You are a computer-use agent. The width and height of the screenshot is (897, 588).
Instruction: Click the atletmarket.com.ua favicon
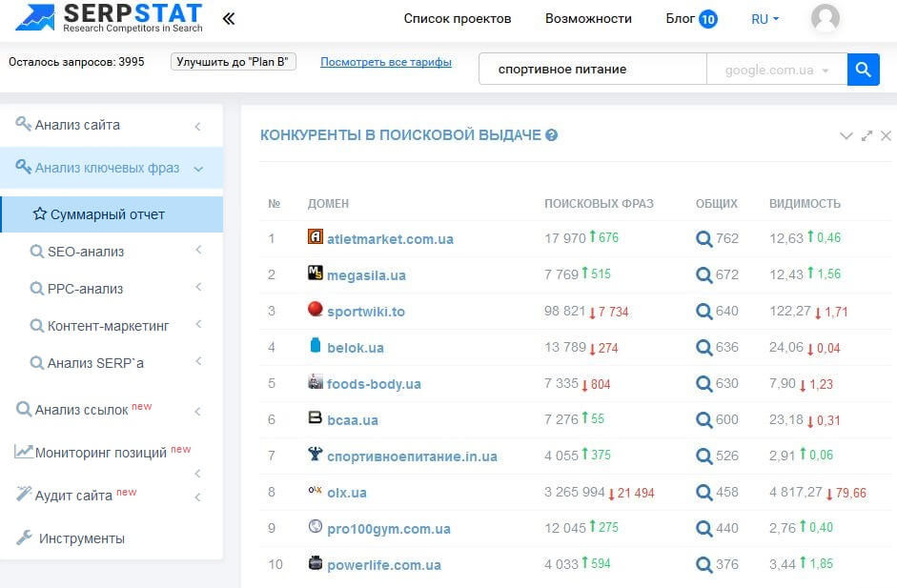coord(316,236)
